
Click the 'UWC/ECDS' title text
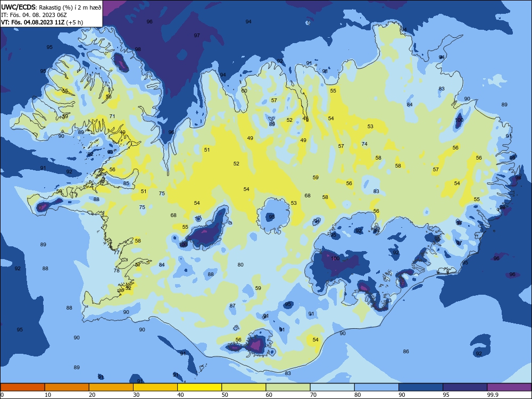coord(18,7)
